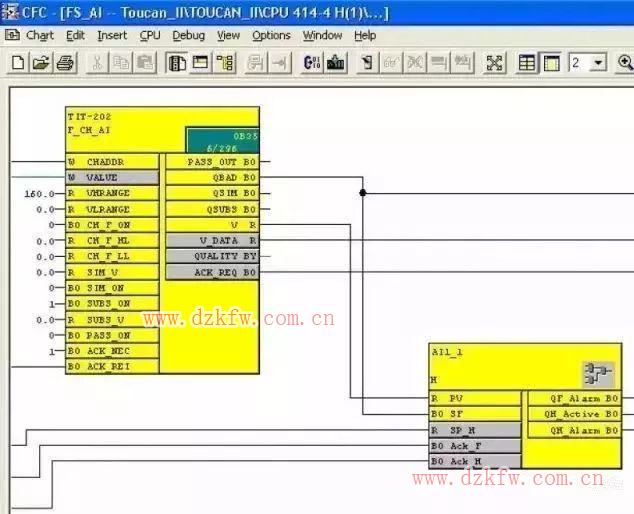The image size is (634, 514).
Task: Select the QSIM output pin
Action: (212, 193)
